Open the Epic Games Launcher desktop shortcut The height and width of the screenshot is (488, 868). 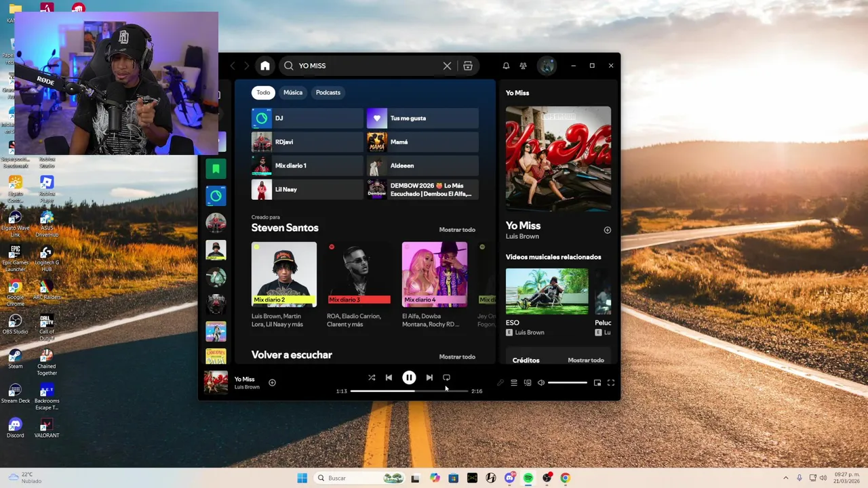[x=15, y=258]
